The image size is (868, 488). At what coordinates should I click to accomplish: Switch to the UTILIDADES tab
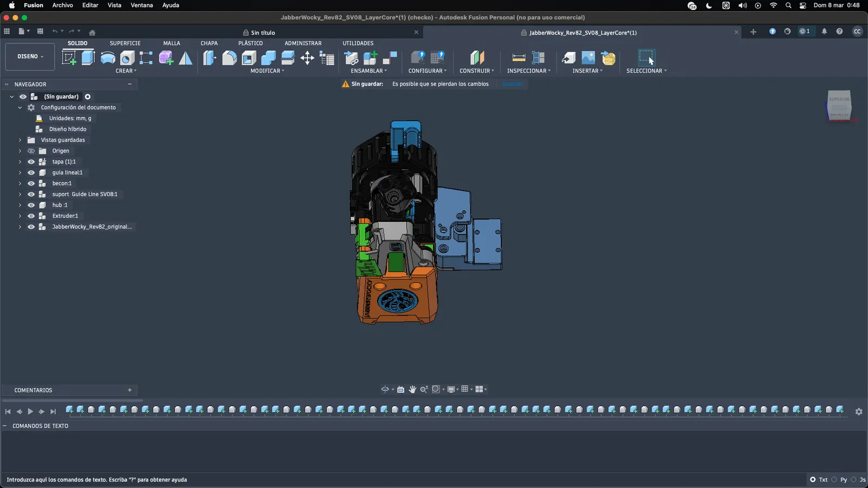point(358,43)
